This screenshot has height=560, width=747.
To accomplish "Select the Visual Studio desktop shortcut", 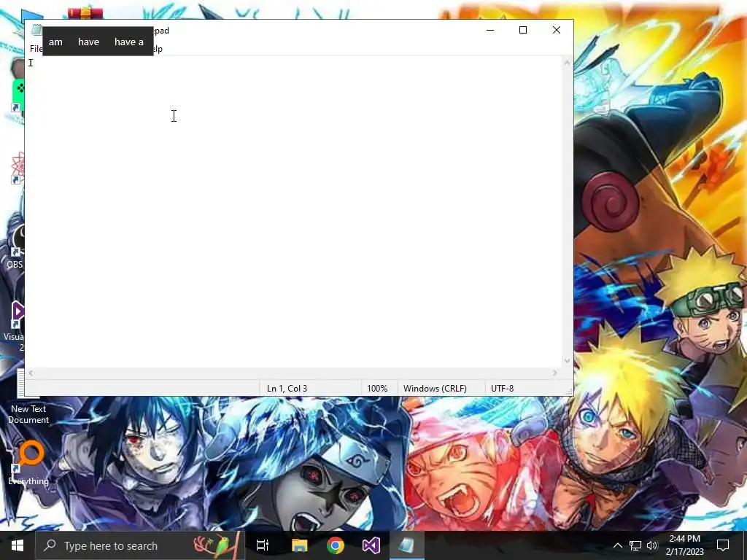I will point(15,326).
